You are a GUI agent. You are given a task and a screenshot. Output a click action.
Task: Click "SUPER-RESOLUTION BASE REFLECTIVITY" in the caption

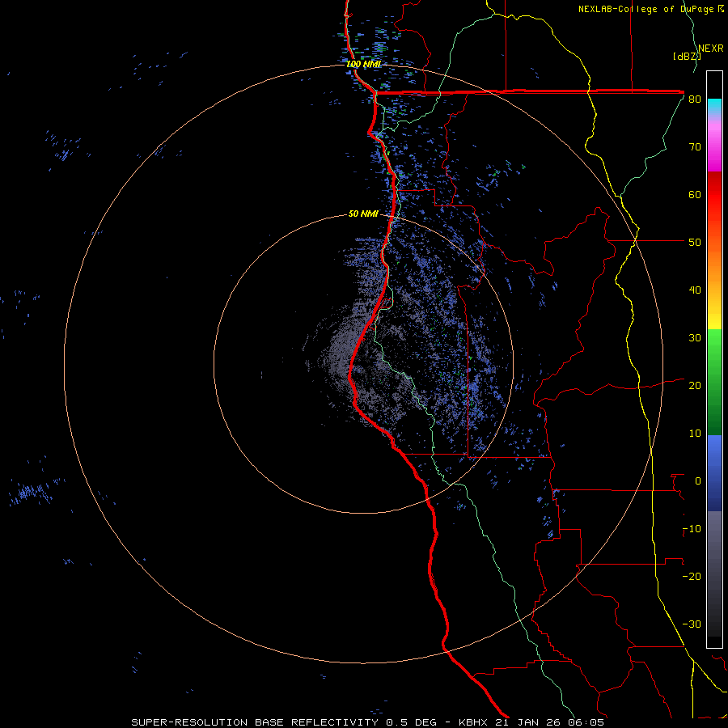click(255, 722)
